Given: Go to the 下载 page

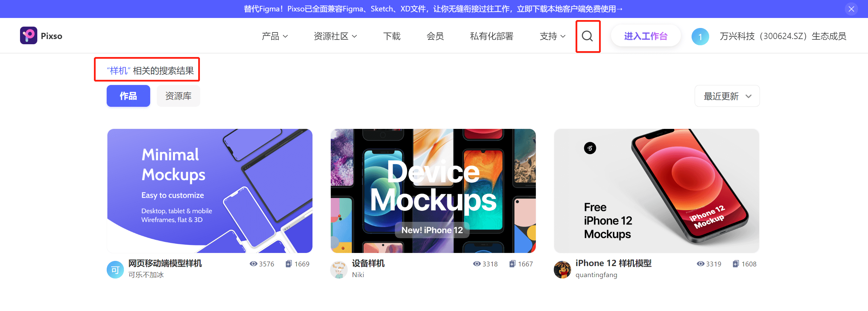Looking at the screenshot, I should [392, 36].
